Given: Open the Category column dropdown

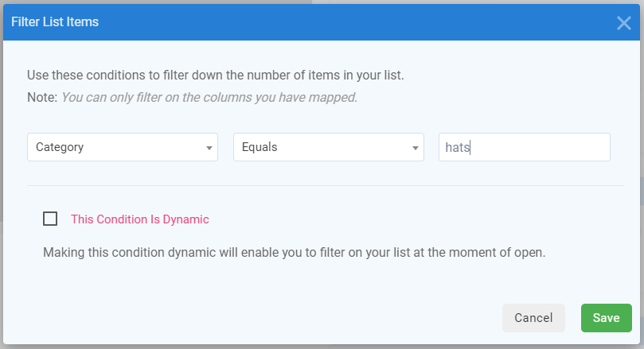Looking at the screenshot, I should (x=123, y=147).
